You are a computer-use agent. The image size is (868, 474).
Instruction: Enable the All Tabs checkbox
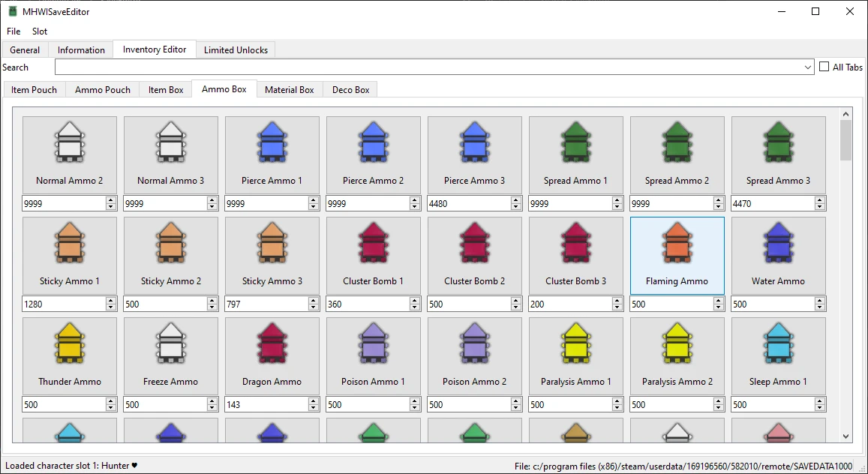pos(824,66)
